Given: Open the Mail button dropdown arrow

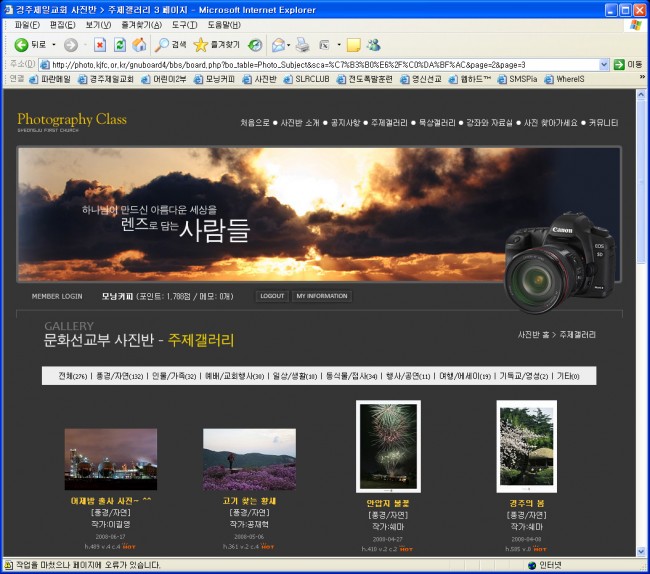Looking at the screenshot, I should [288, 45].
